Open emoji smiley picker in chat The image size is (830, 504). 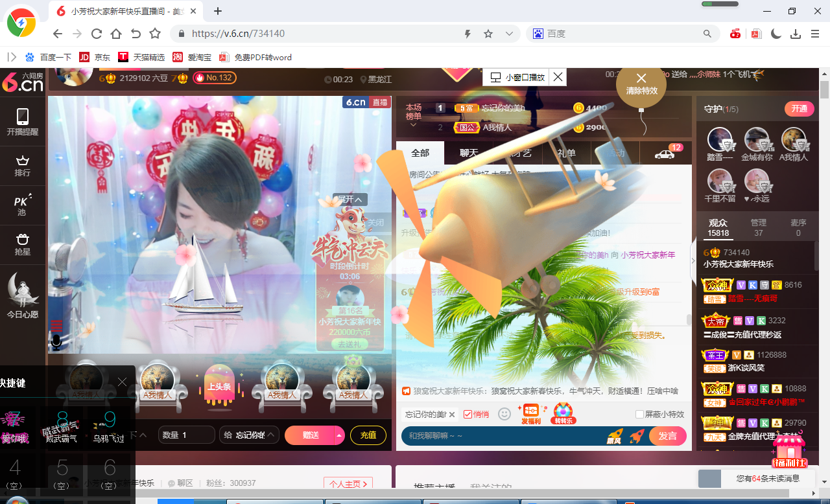(504, 413)
